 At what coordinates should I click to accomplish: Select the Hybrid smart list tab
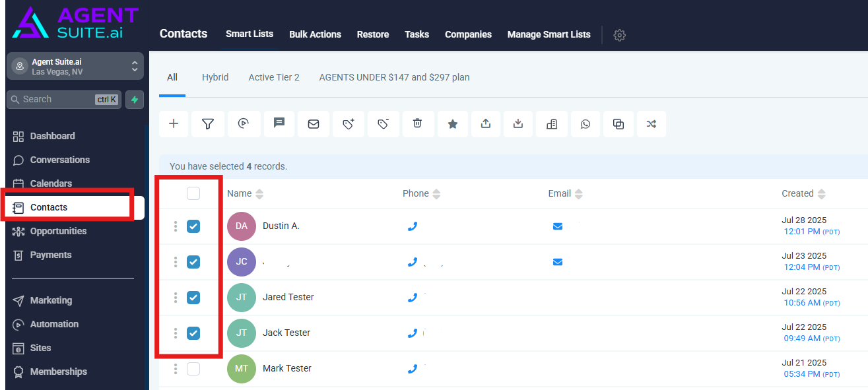tap(215, 77)
